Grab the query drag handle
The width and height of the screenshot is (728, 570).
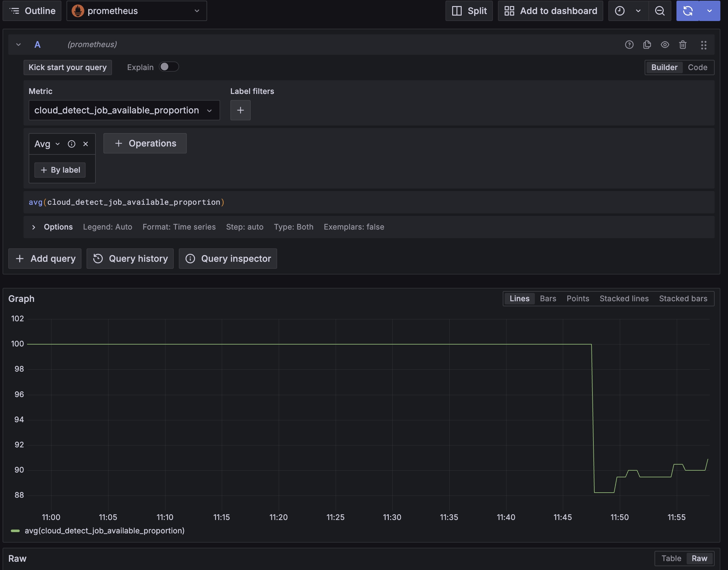click(x=703, y=45)
